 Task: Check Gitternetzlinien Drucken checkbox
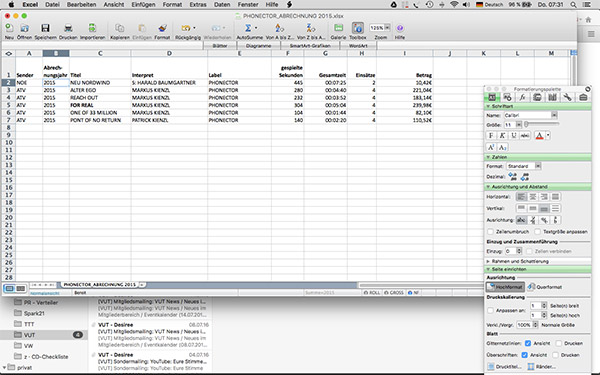pos(559,343)
